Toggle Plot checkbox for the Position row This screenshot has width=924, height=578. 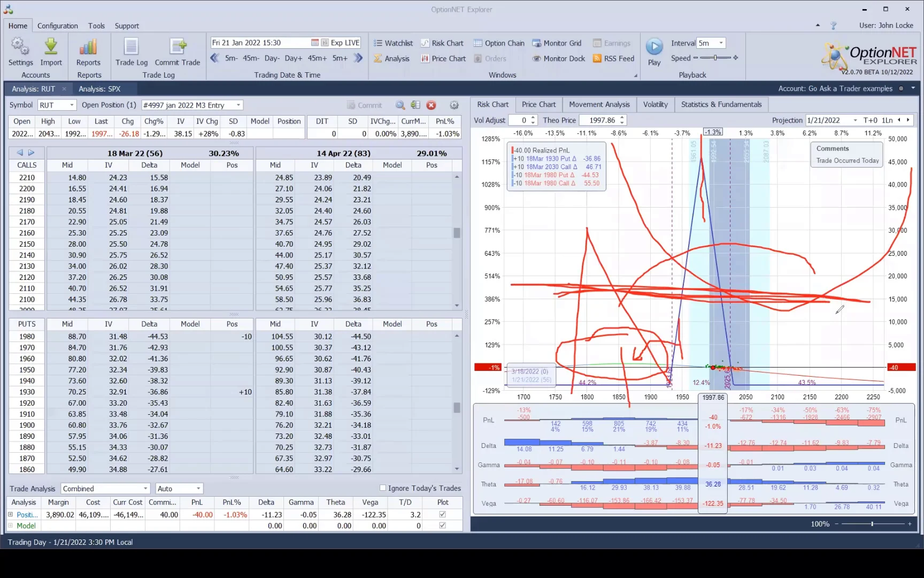442,514
